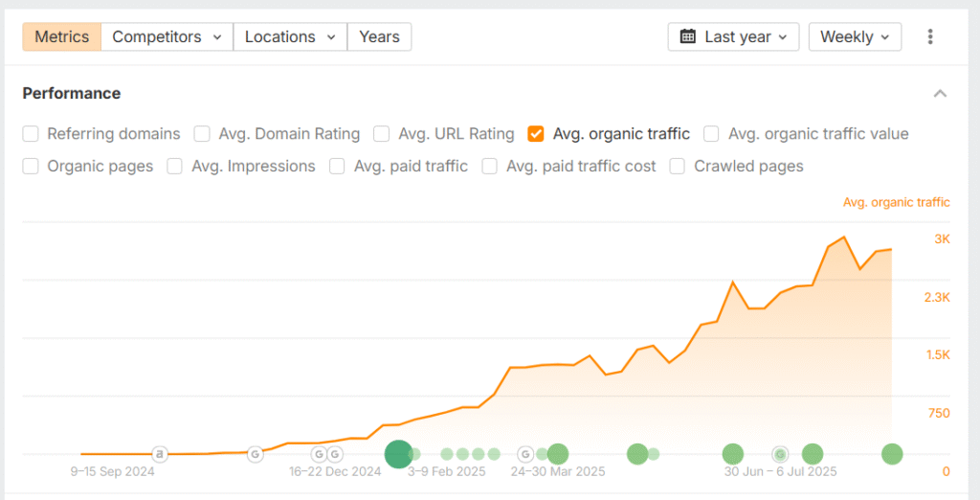
Task: Click the G marker above 24–30 Mar 2025
Action: [525, 454]
